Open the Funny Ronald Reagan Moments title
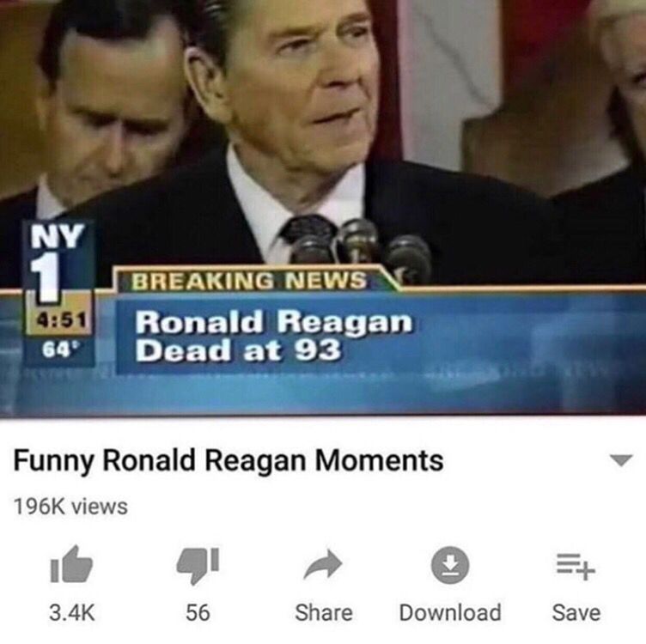This screenshot has height=644, width=646. coord(229,460)
